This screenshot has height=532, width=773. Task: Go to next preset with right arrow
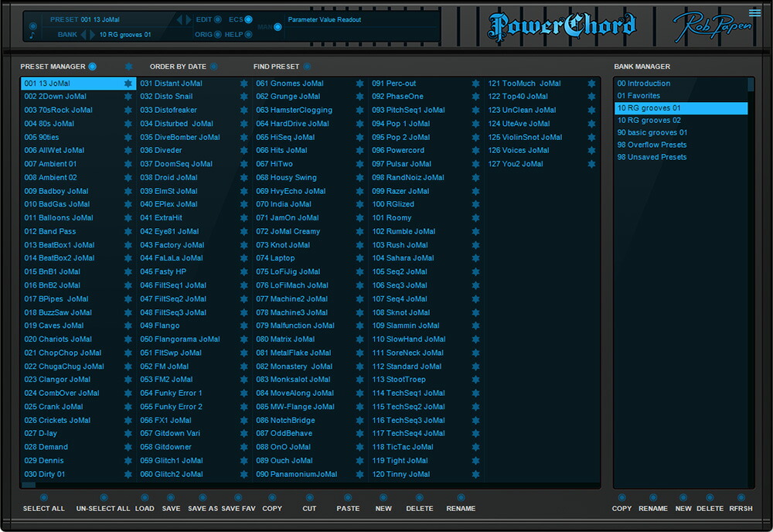(188, 20)
